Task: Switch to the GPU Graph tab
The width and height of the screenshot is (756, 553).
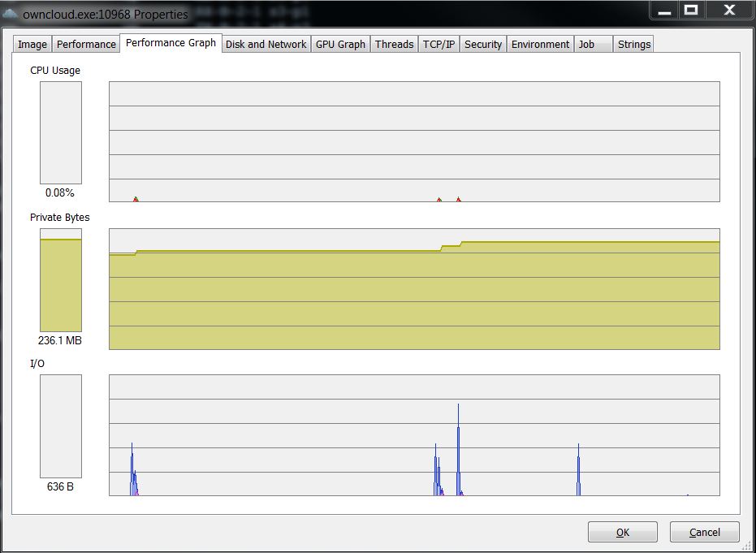Action: (x=340, y=45)
